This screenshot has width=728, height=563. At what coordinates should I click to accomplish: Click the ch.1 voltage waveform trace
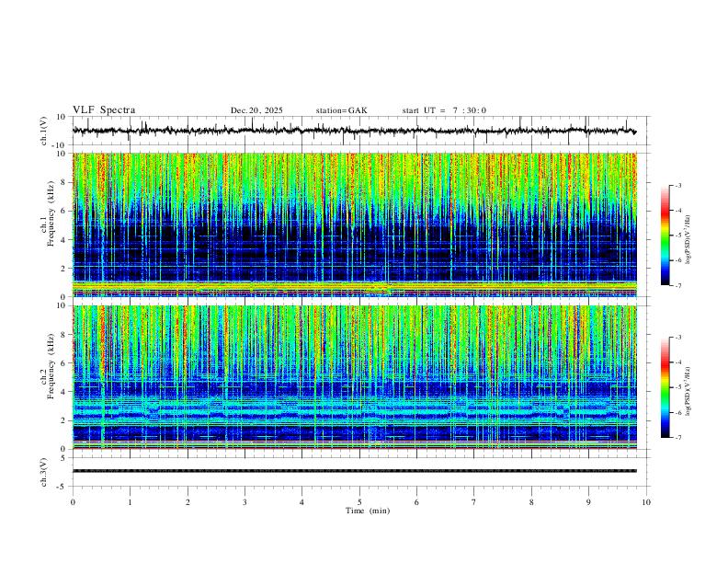[x=354, y=131]
